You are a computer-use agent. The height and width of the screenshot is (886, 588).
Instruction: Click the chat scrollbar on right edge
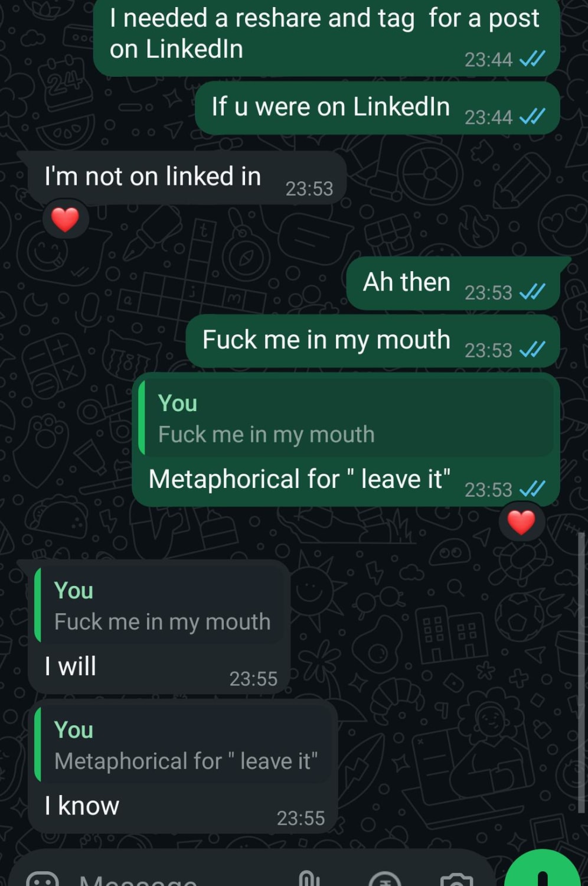point(581,673)
